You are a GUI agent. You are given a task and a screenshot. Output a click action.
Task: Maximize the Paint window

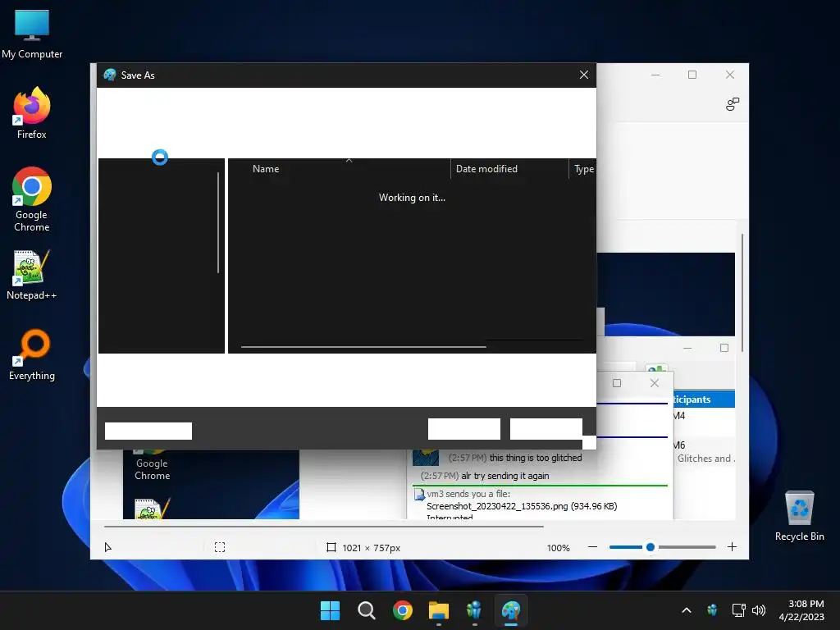[692, 75]
